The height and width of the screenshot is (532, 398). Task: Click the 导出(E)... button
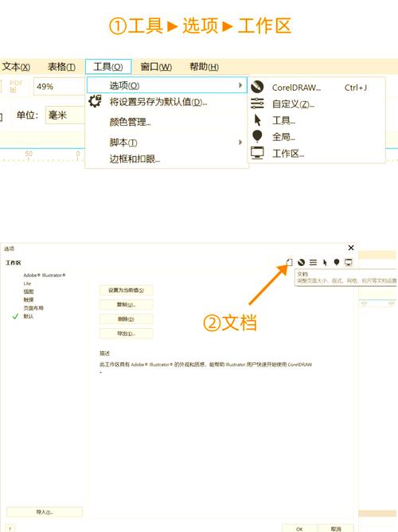coord(126,334)
